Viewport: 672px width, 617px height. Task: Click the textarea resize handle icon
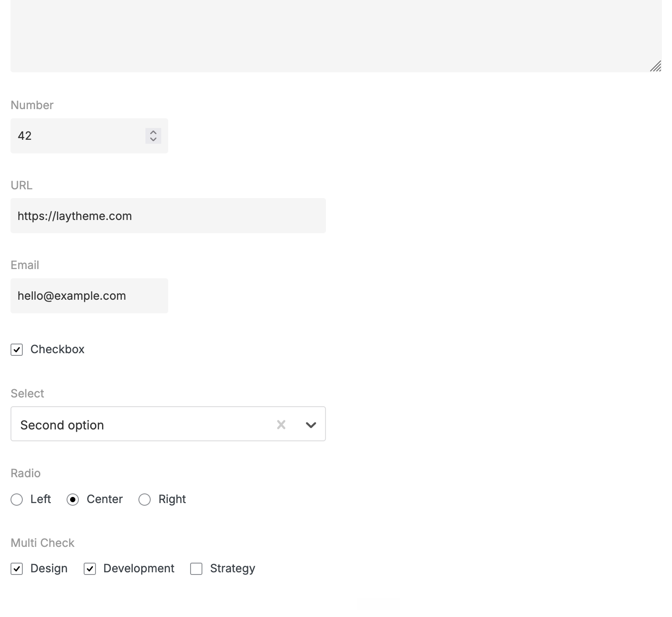click(x=655, y=66)
